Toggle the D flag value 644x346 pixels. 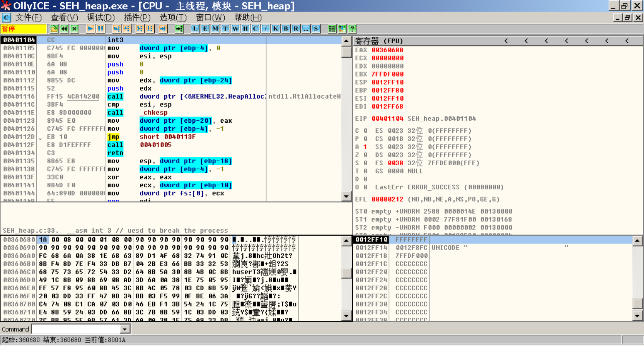click(365, 179)
